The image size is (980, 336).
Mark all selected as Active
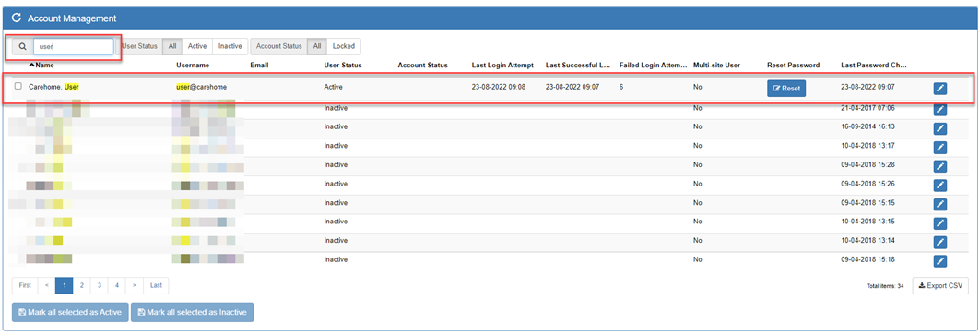point(70,312)
